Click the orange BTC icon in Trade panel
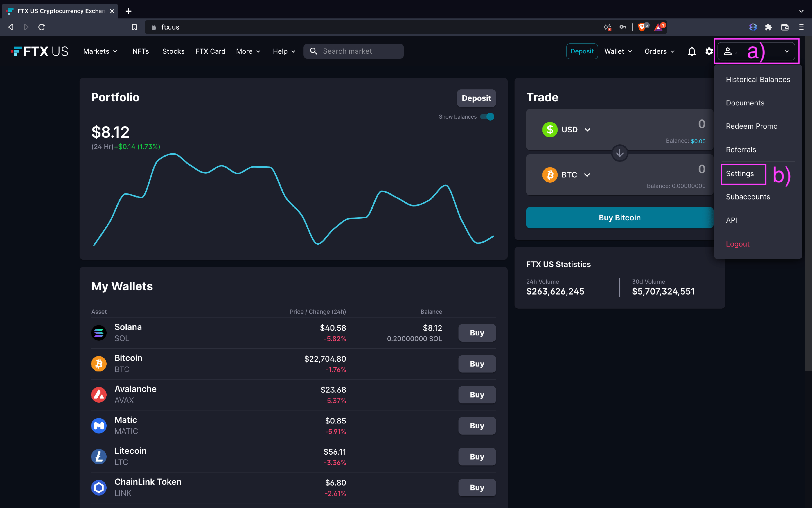Screen dimensions: 812x508 (x=550, y=175)
